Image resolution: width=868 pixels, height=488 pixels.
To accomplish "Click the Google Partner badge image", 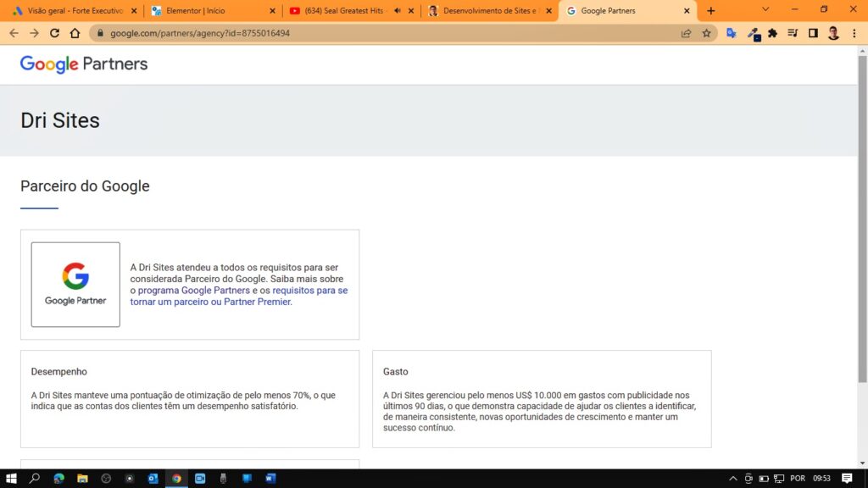I will (75, 285).
